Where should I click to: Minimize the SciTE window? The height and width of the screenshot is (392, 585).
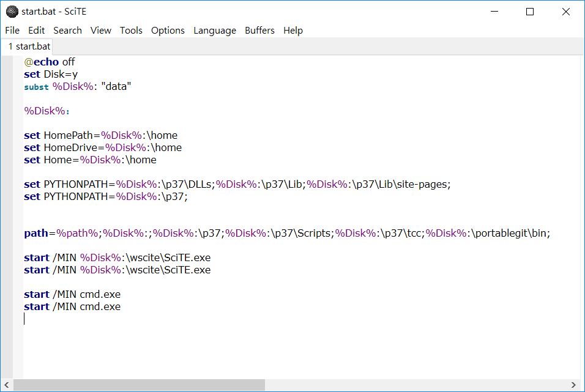[x=494, y=12]
